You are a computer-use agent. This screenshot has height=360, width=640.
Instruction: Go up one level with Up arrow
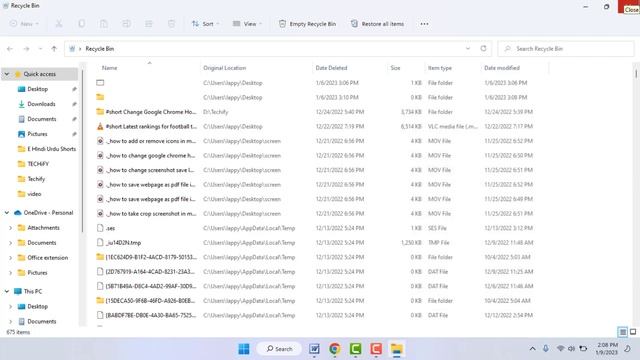click(x=54, y=49)
